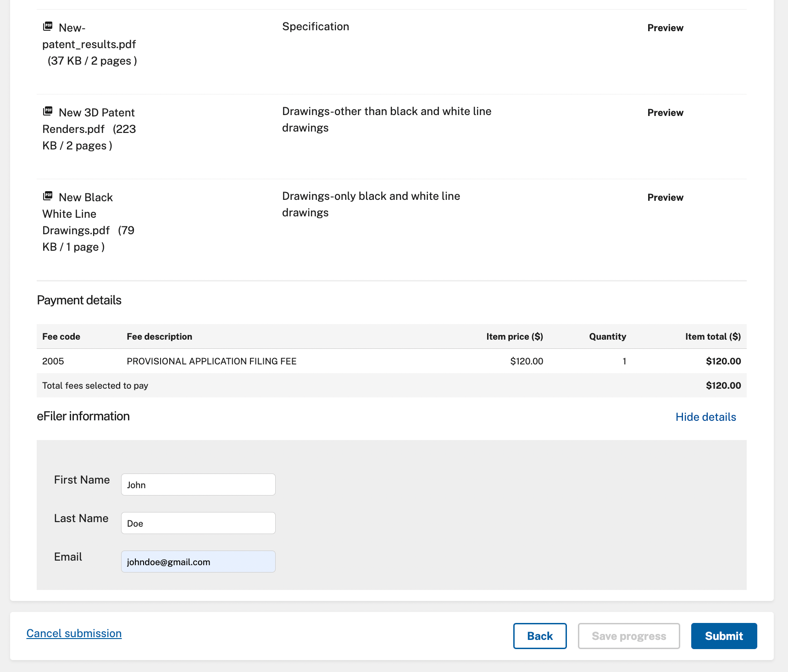Click PDF icon beside New 3D Patent Renders.pdf

[x=48, y=111]
